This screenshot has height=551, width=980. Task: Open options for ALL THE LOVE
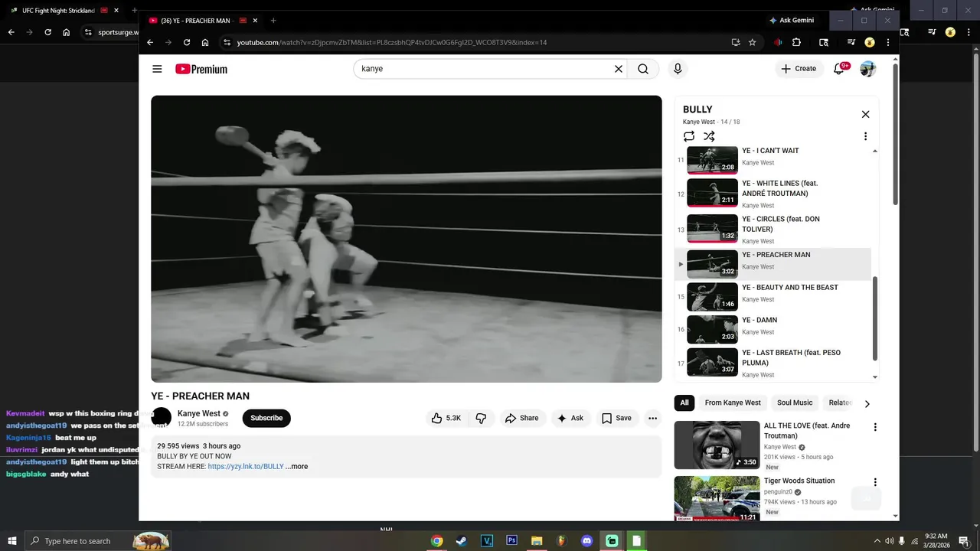tap(875, 427)
